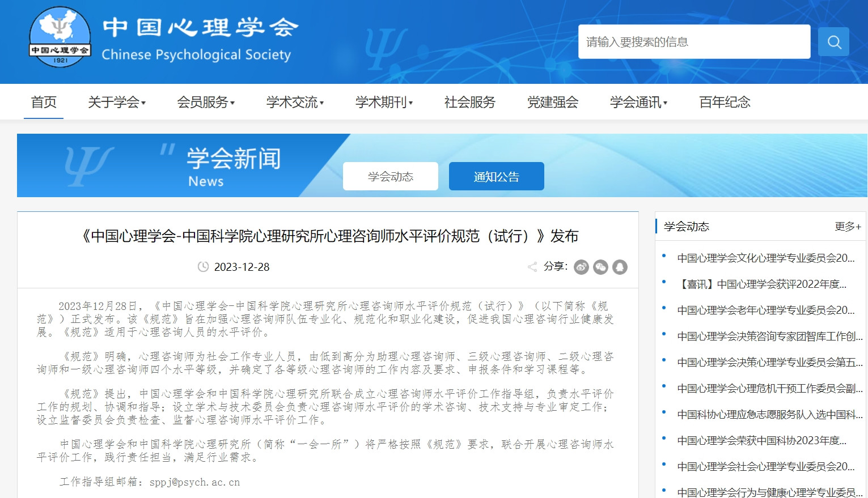The height and width of the screenshot is (498, 868).
Task: Switch to the 学会动态 tab
Action: 390,177
